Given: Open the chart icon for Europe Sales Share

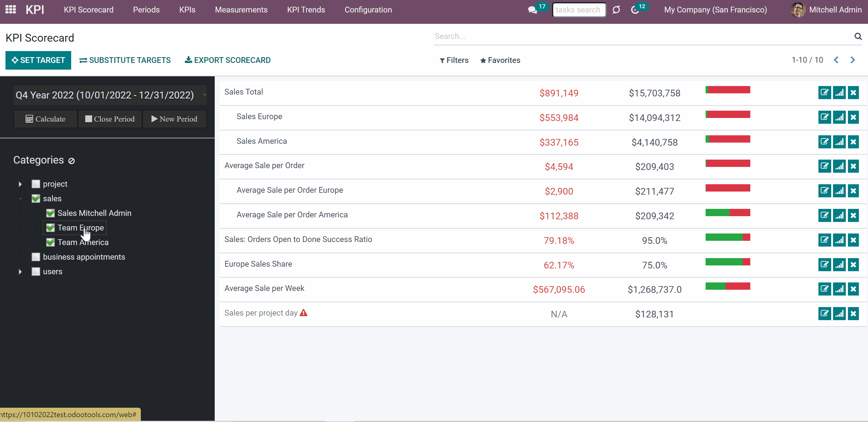Looking at the screenshot, I should tap(839, 265).
